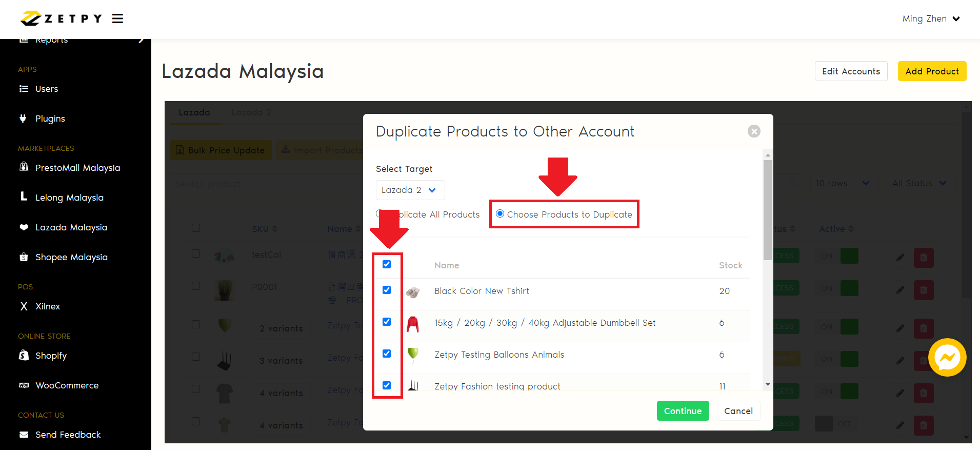Uncheck the Black Color New Tshirt checkbox
Image resolution: width=980 pixels, height=450 pixels.
tap(387, 290)
